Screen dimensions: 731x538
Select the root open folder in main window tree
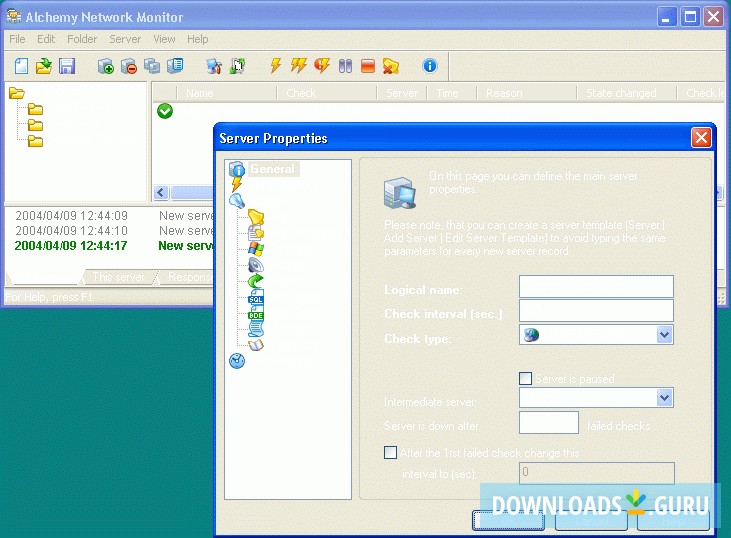tap(17, 93)
